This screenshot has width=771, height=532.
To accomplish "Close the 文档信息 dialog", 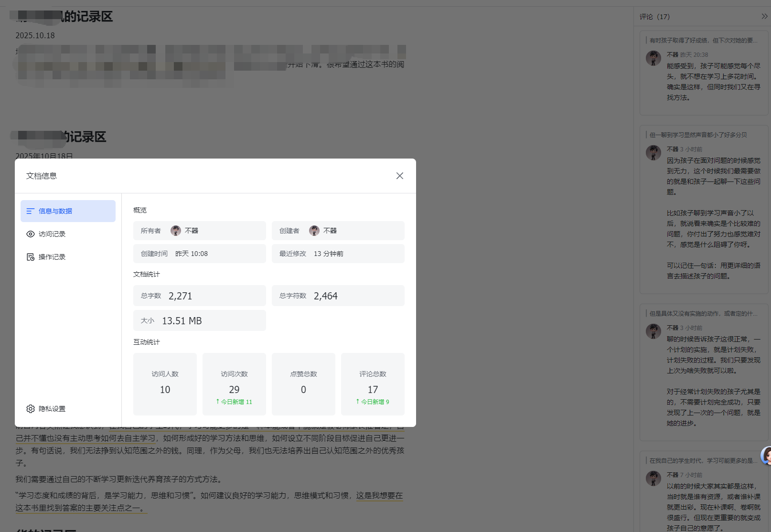I will (400, 176).
